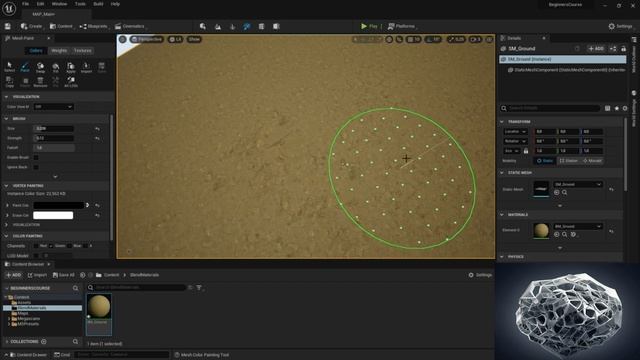
Task: Open the Cinematics toolbar menu
Action: tap(130, 26)
